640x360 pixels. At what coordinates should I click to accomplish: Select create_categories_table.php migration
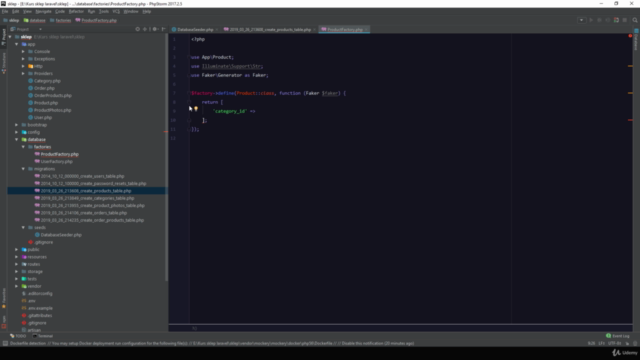coord(84,198)
